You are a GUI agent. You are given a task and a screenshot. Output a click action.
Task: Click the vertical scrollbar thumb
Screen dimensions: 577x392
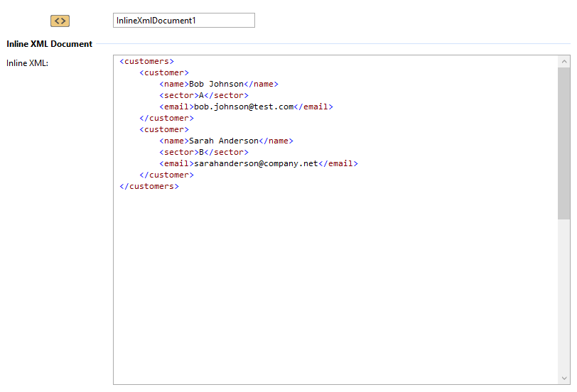563,142
